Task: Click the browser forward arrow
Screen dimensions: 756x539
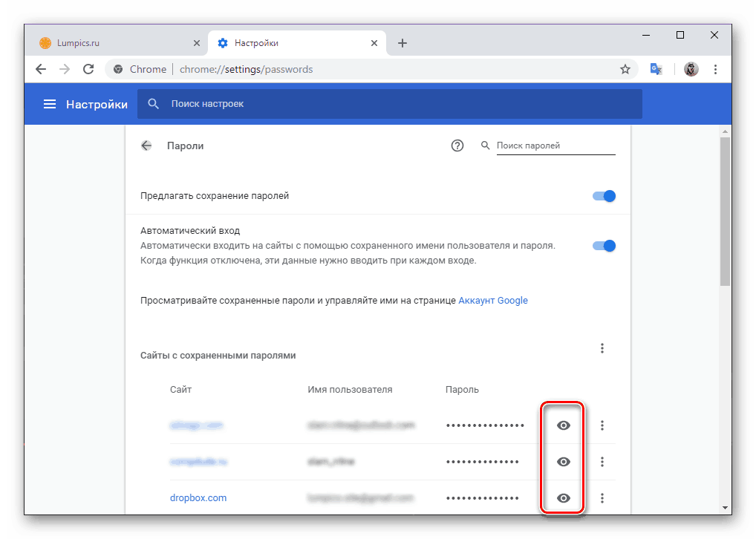Action: click(x=65, y=70)
